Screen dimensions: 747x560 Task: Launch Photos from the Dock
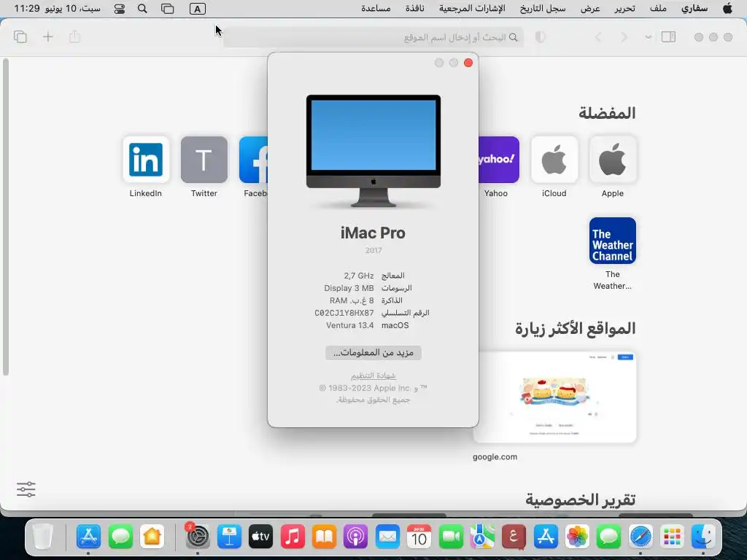click(x=577, y=537)
